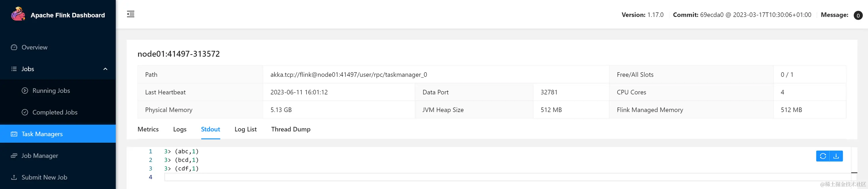This screenshot has width=868, height=189.
Task: Click the Physical Memory value 5.13 GB
Action: coord(281,110)
